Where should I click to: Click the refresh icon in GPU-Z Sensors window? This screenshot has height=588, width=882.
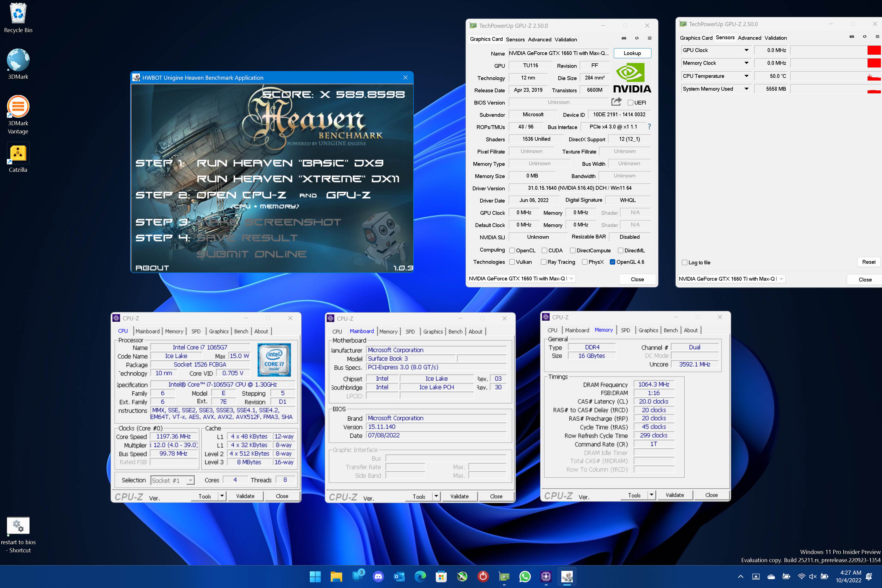click(x=865, y=37)
